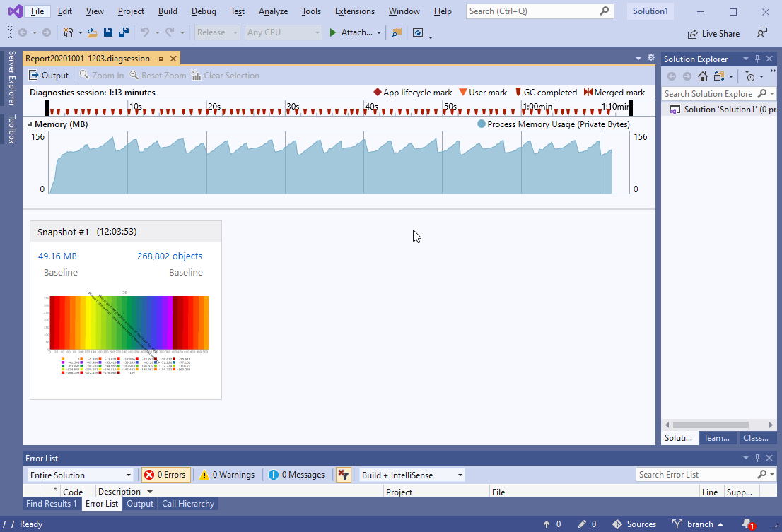Click the Search Error List field
This screenshot has width=782, height=532.
(x=696, y=475)
